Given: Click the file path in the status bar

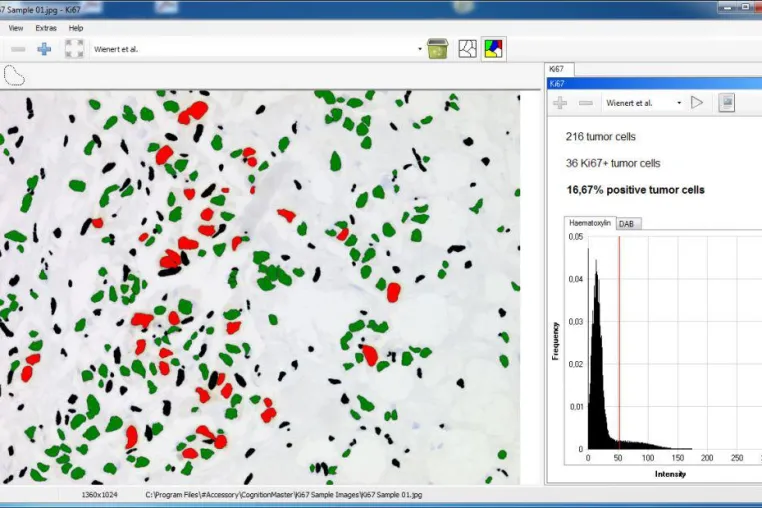Looking at the screenshot, I should pyautogui.click(x=284, y=495).
